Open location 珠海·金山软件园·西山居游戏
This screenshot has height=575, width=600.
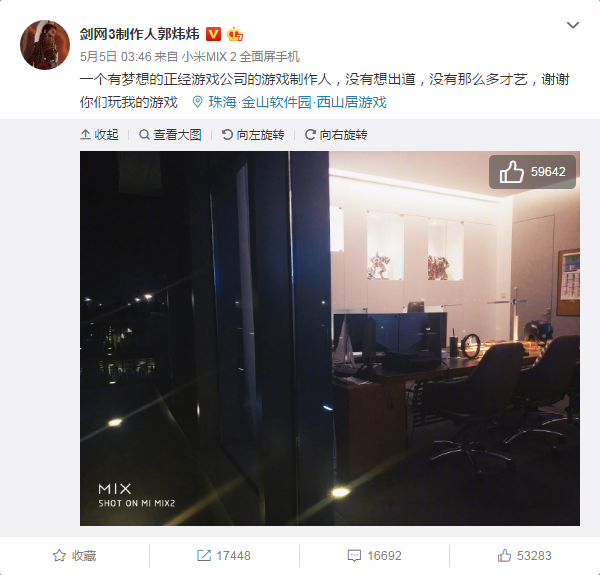tap(297, 103)
